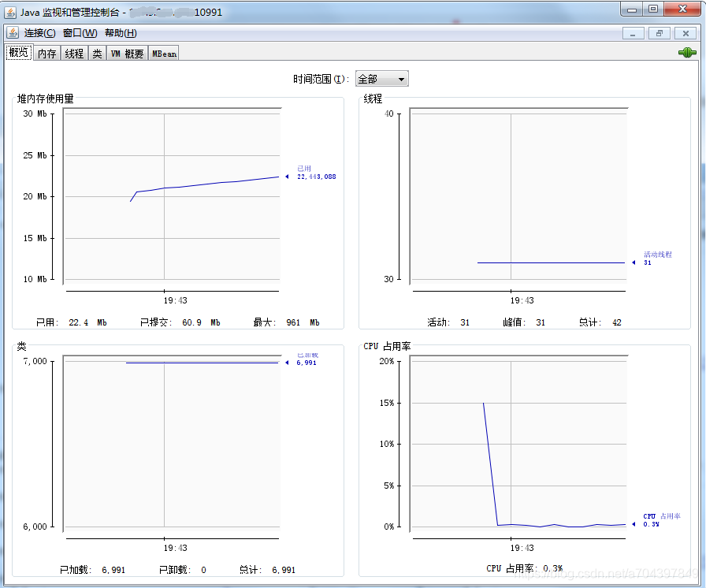Click the 总计: 6,991 classes value

267,570
